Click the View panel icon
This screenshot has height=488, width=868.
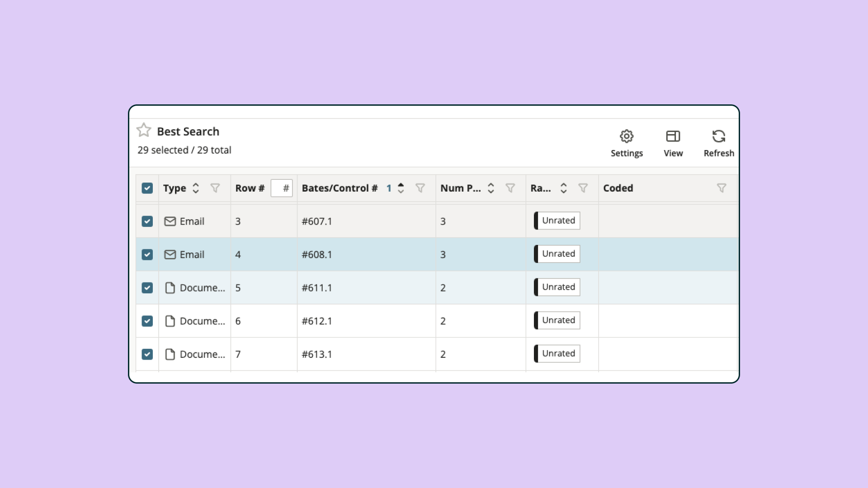click(673, 136)
